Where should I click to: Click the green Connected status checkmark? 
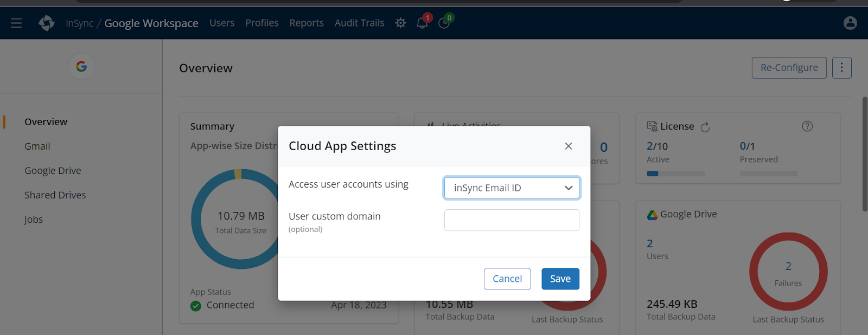[x=196, y=306]
